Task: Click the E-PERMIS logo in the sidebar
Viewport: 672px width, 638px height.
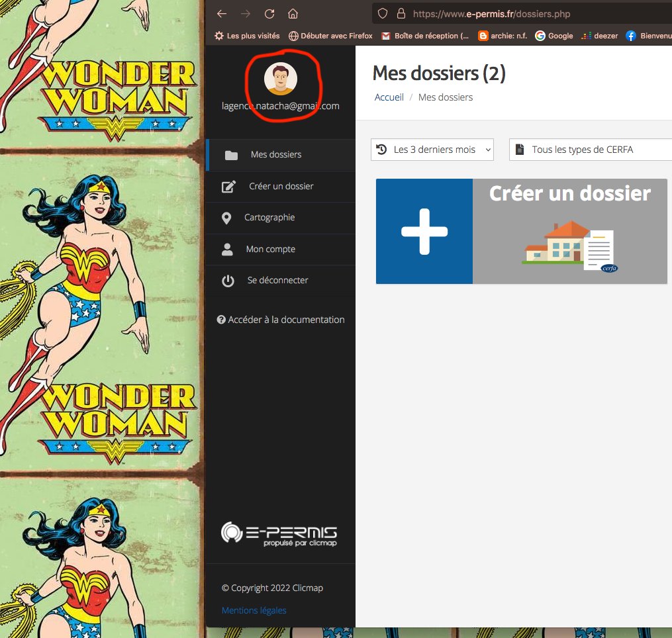Action: click(x=279, y=534)
